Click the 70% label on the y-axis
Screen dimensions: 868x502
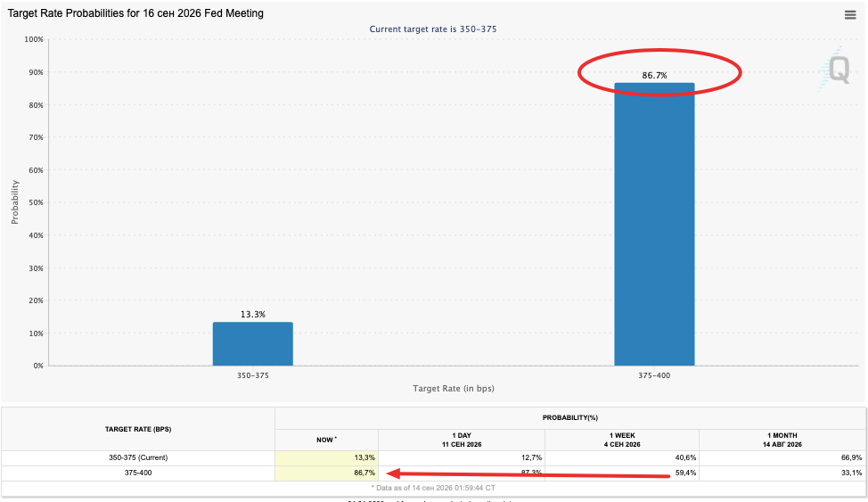36,137
